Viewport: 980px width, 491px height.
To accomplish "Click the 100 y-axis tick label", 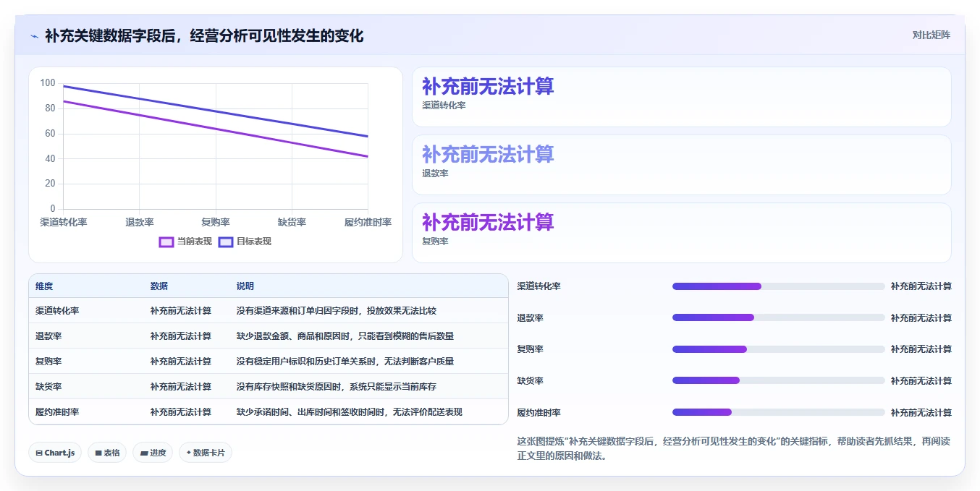I will click(x=48, y=83).
